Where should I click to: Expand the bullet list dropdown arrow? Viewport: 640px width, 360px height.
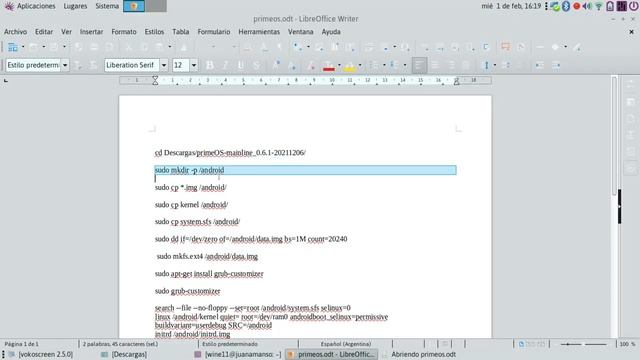[x=384, y=65]
